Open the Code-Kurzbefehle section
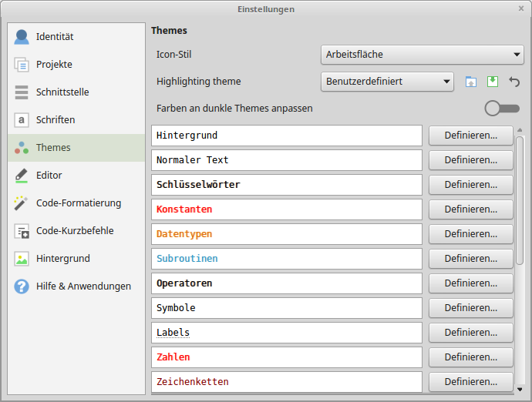532x402 pixels. pyautogui.click(x=76, y=231)
